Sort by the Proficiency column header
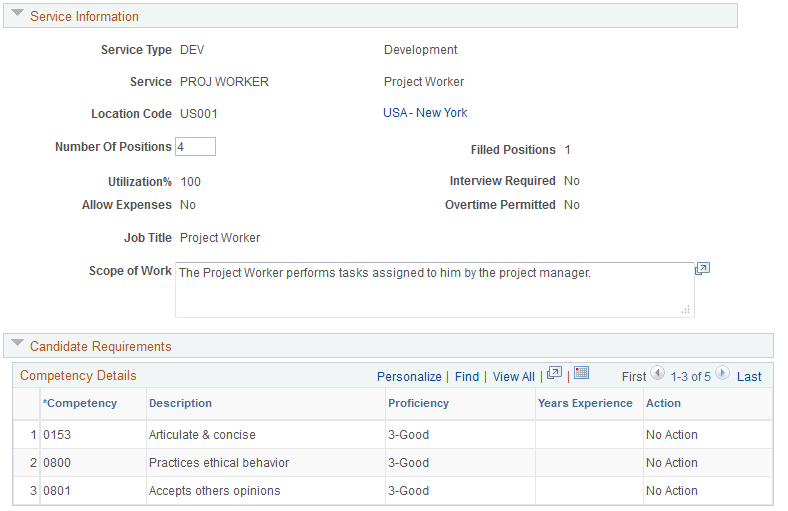The image size is (788, 511). coord(418,403)
